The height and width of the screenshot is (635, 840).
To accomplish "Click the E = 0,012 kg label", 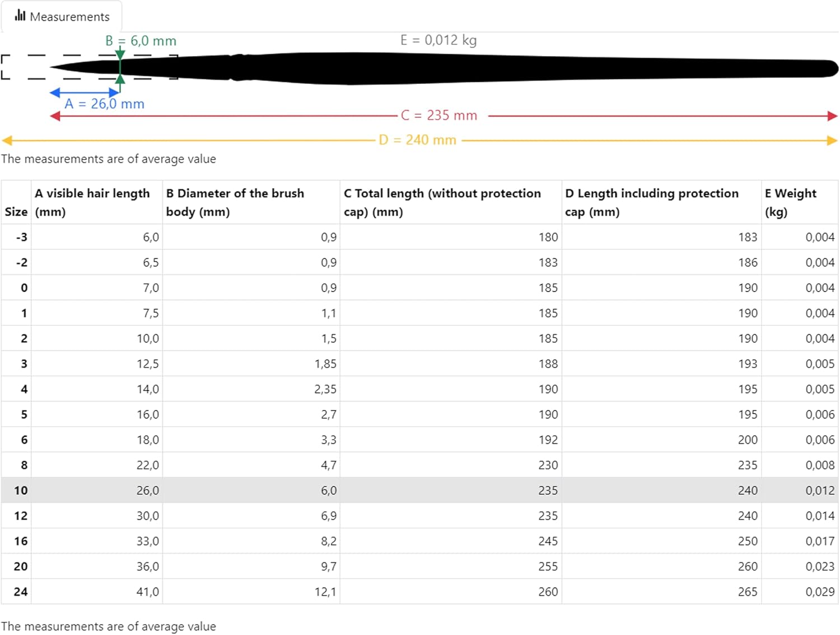I will click(x=438, y=40).
